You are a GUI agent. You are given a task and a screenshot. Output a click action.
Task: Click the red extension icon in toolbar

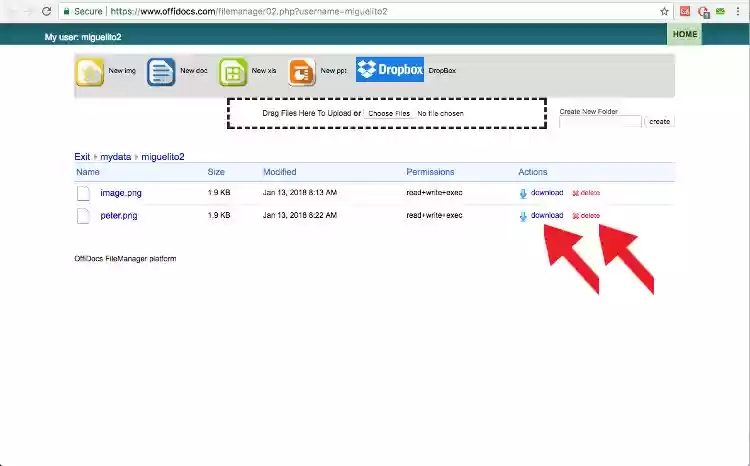[685, 11]
